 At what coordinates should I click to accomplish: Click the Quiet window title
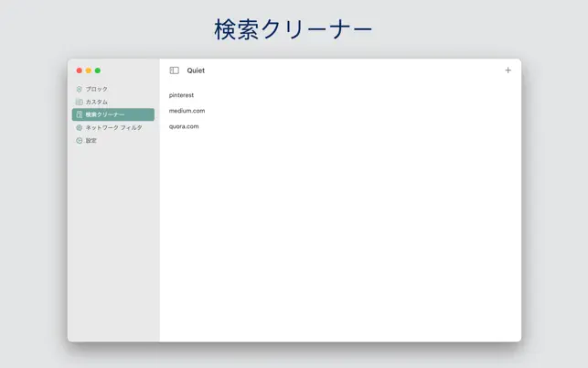coord(196,70)
